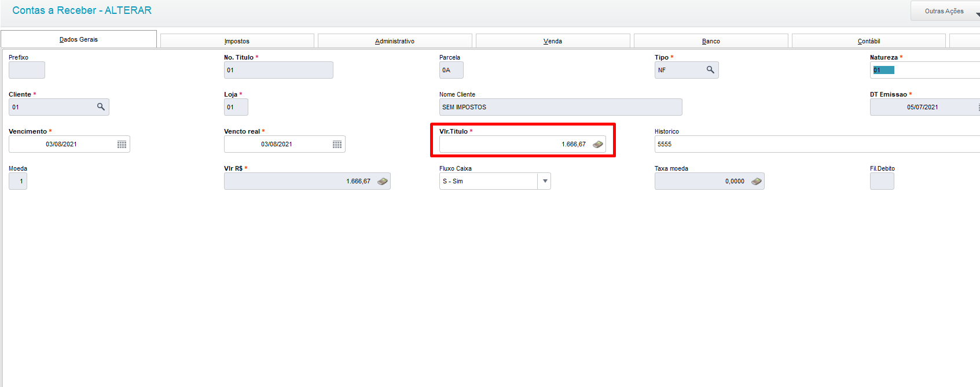Switch to the Dados Gerais tab
The width and height of the screenshot is (980, 387).
[x=79, y=39]
